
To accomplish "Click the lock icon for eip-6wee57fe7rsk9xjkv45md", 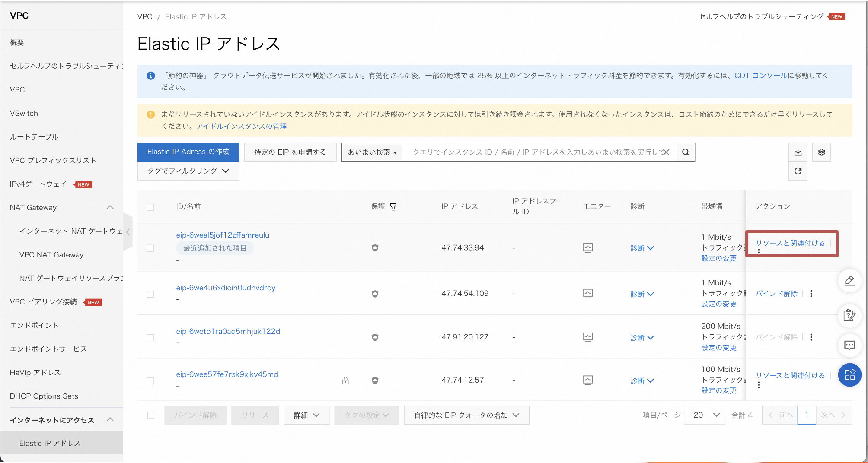I will pyautogui.click(x=345, y=380).
